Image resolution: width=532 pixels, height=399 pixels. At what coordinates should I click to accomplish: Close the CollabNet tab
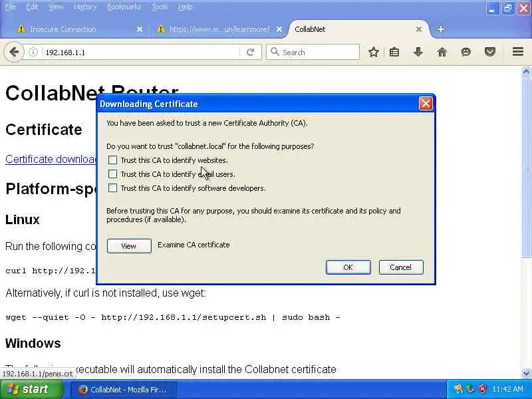tap(419, 29)
